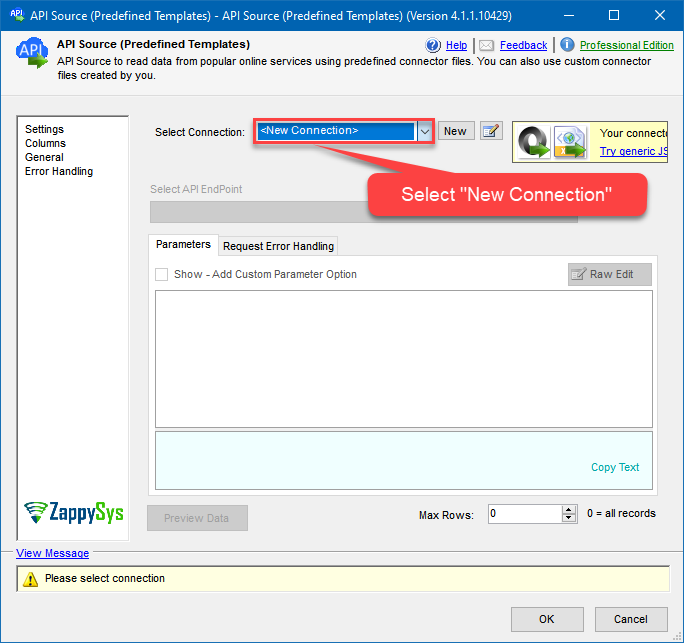Click the warning icon in message bar
The image size is (684, 643).
pyautogui.click(x=31, y=579)
